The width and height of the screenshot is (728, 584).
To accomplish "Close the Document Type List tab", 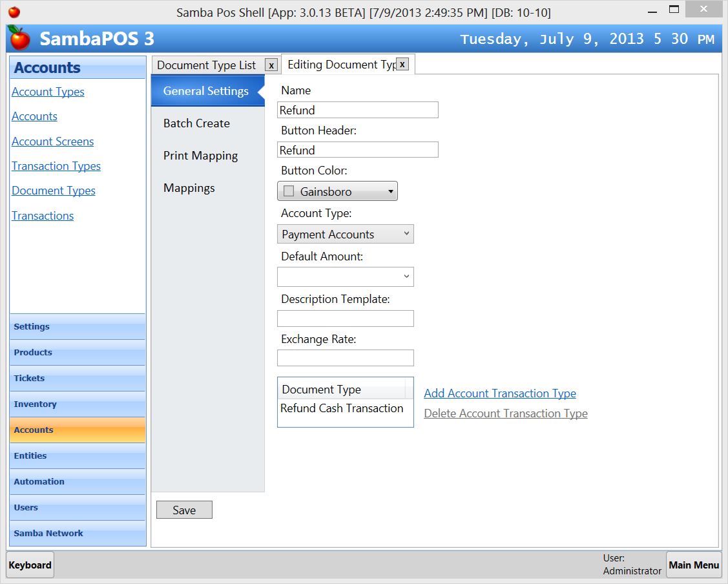I will pyautogui.click(x=271, y=65).
